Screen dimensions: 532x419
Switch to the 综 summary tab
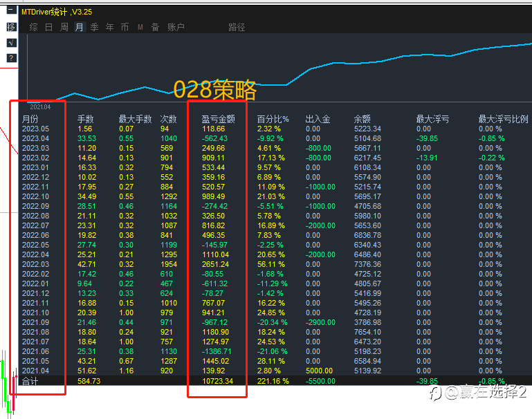tap(33, 27)
